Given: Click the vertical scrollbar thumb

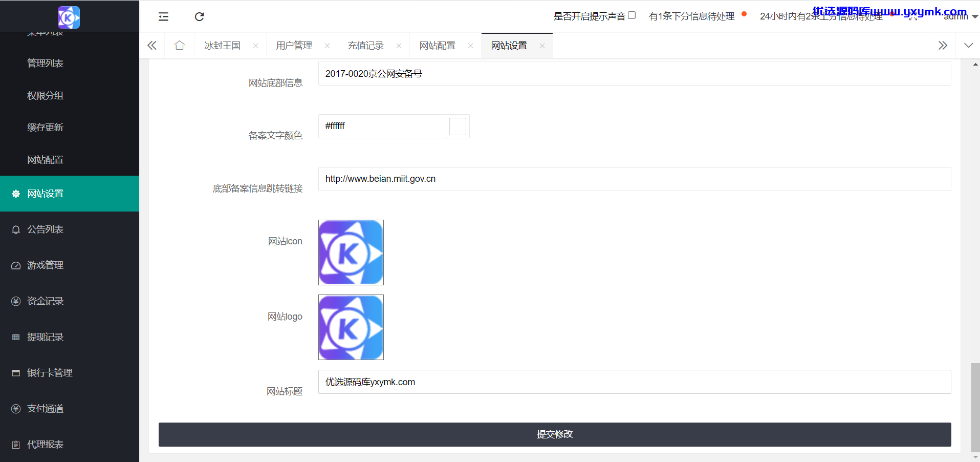Looking at the screenshot, I should [x=975, y=407].
